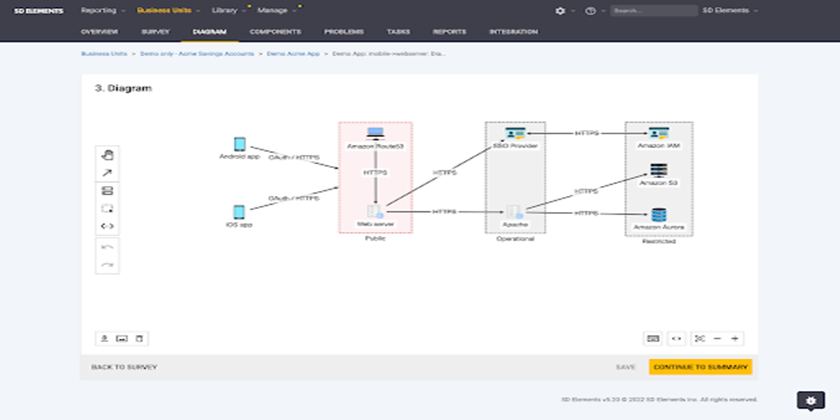840x420 pixels.
Task: Click the Save button
Action: tap(626, 367)
